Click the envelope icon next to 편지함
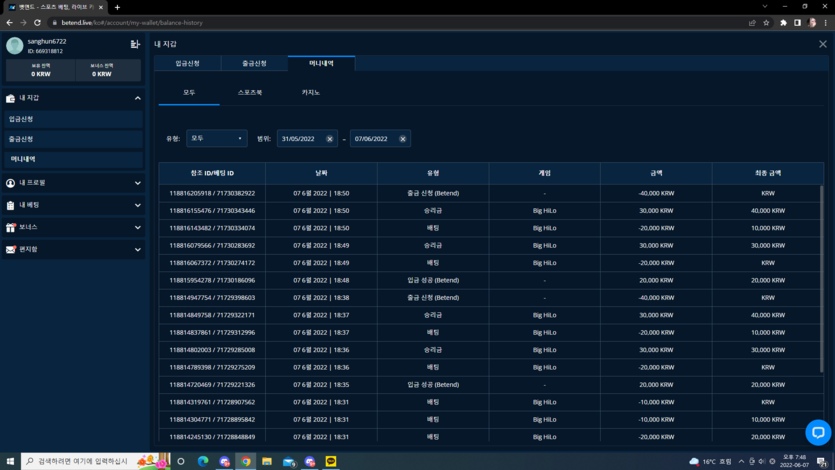This screenshot has width=835, height=470. (x=10, y=250)
